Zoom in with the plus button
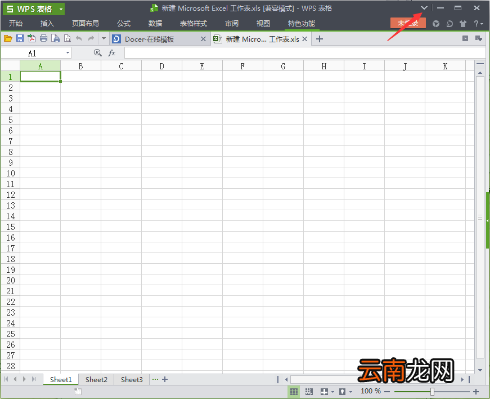The image size is (491, 399). [x=476, y=391]
